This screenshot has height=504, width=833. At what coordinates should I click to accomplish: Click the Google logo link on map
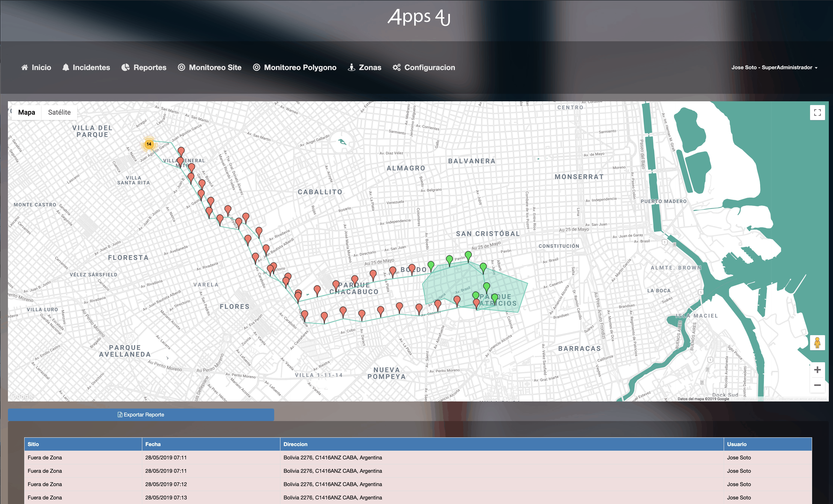[22, 396]
